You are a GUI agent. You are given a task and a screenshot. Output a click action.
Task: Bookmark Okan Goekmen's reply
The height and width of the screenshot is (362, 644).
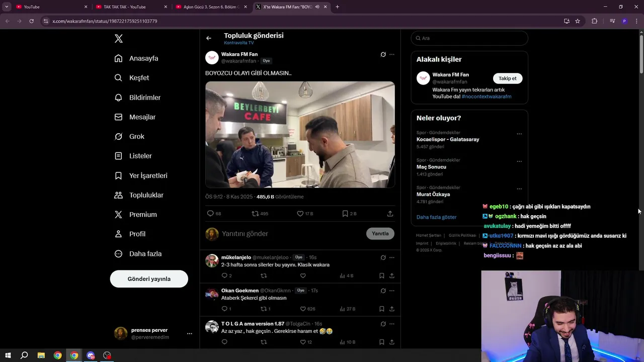point(382,309)
